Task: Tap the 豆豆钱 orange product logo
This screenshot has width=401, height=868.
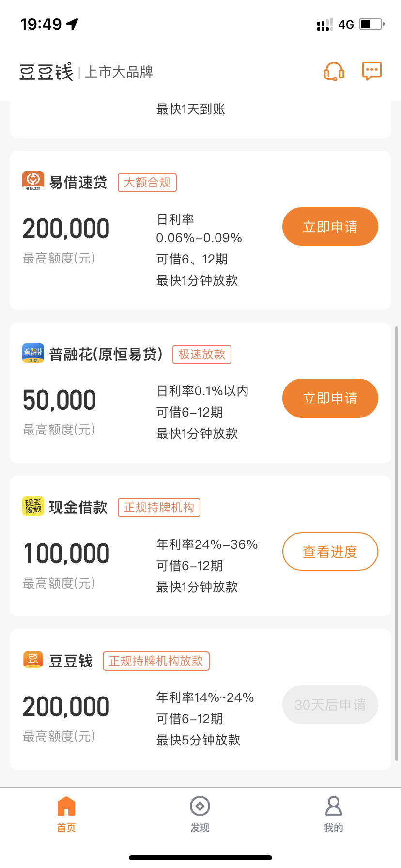Action: (x=33, y=660)
